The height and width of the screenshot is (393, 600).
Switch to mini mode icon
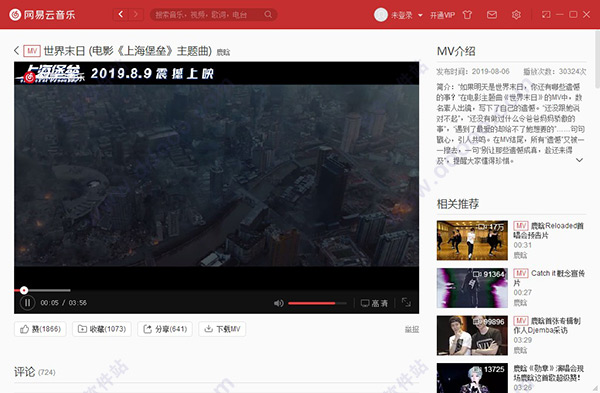[546, 15]
